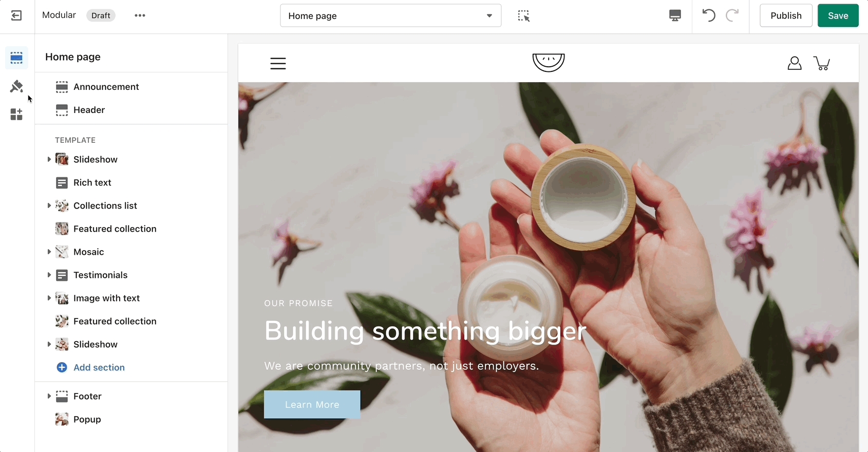868x452 pixels.
Task: Click the account icon in store preview
Action: point(795,63)
